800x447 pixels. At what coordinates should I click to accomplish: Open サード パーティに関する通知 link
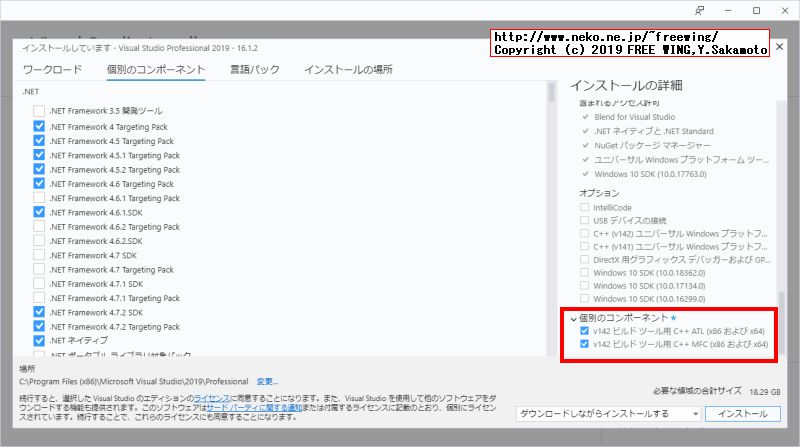(254, 407)
